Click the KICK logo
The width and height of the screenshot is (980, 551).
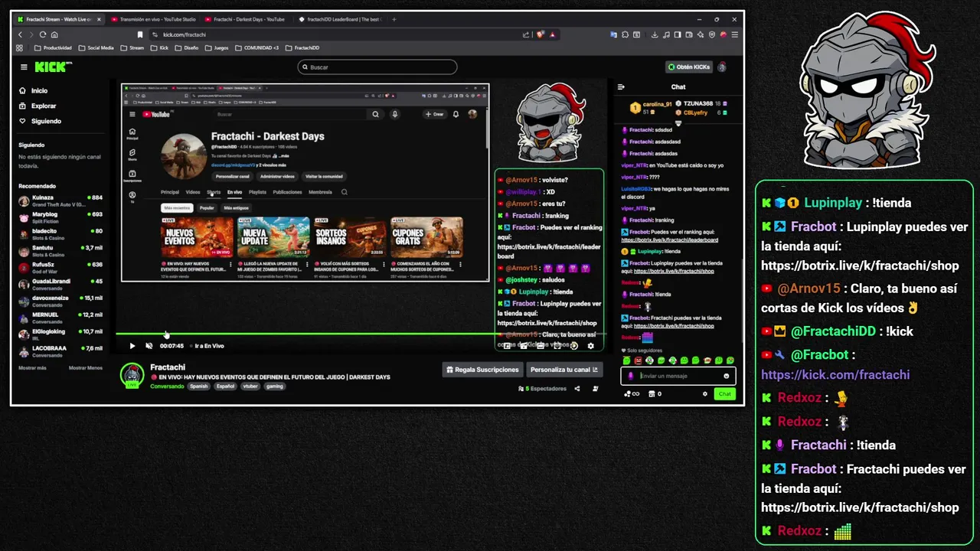[x=51, y=67]
